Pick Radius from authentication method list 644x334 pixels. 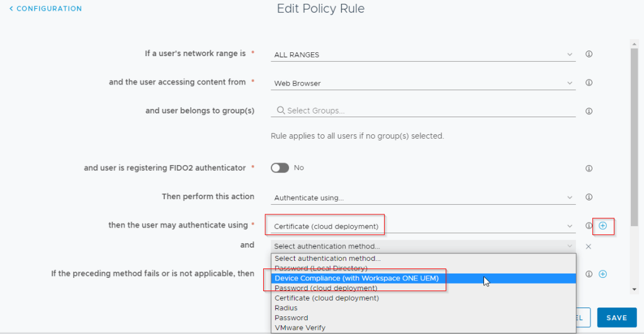(285, 308)
